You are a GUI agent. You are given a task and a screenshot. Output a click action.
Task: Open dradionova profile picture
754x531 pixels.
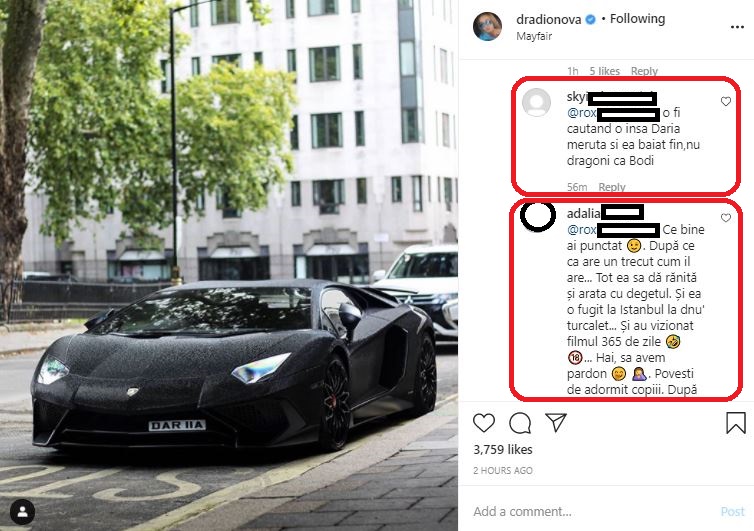point(487,26)
